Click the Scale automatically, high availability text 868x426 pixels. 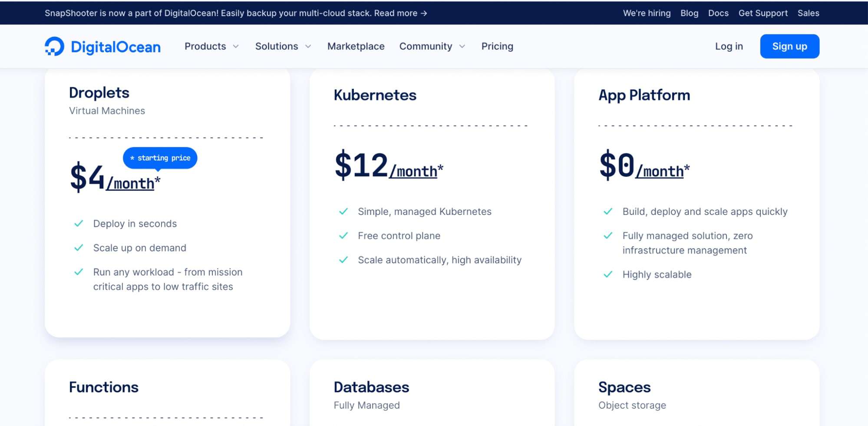(x=440, y=260)
